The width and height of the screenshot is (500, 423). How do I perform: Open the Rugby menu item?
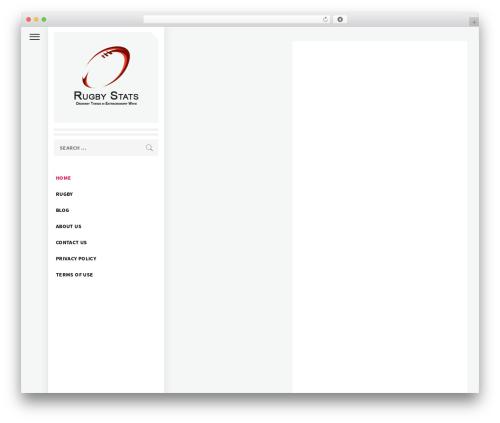point(64,194)
